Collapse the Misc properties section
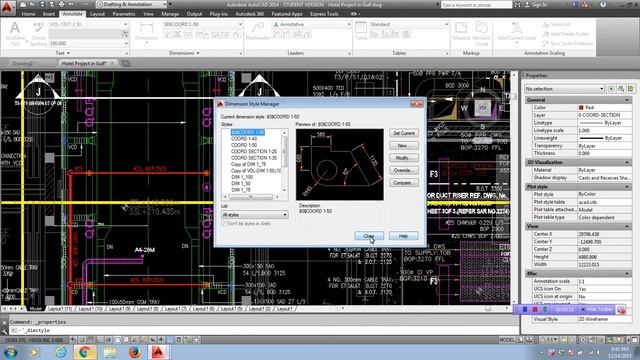Screen dimensions: 640x360 [x=627, y=273]
